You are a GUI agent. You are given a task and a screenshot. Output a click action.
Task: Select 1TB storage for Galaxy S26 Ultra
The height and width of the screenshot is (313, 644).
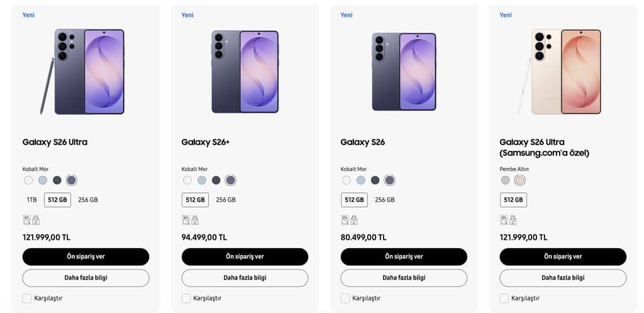[31, 200]
